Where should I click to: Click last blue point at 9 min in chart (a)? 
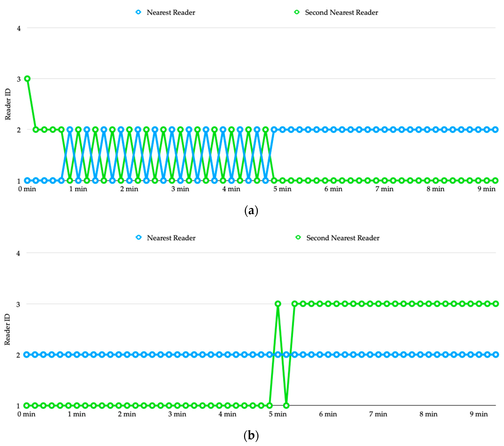[x=495, y=130]
